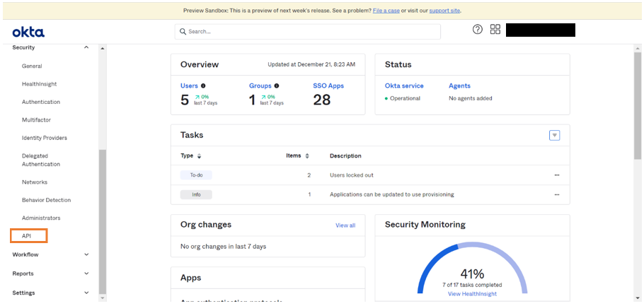Open API in Security menu
The width and height of the screenshot is (644, 306).
[x=27, y=236]
